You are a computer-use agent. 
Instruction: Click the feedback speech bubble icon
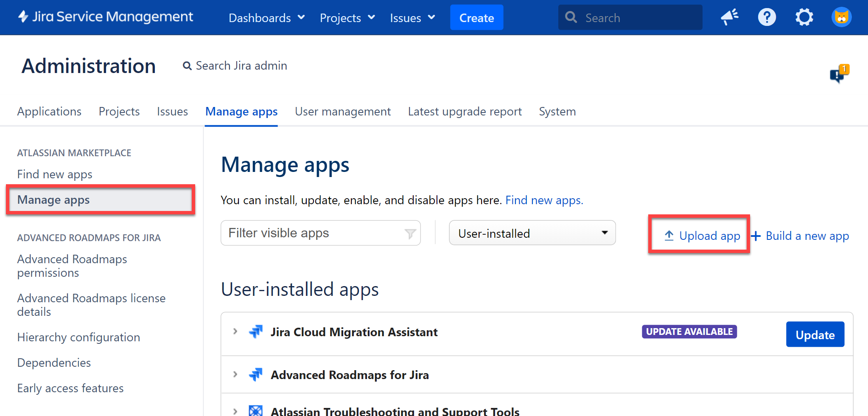pyautogui.click(x=839, y=74)
